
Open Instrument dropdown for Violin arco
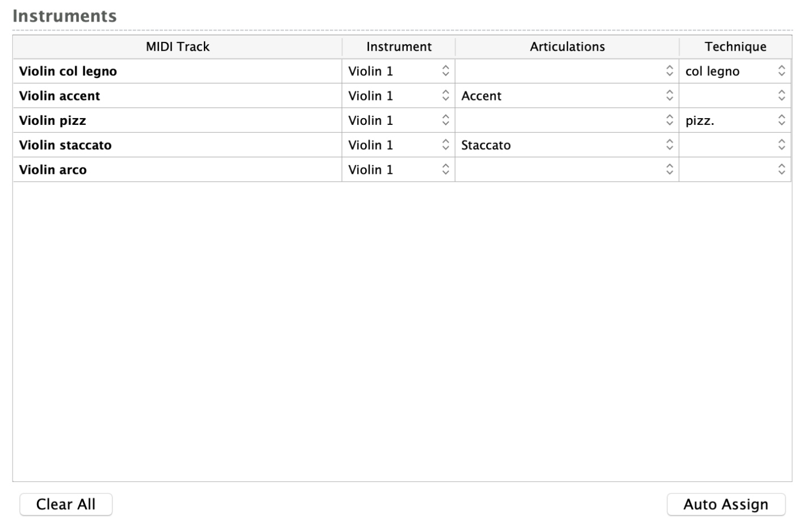pos(399,170)
